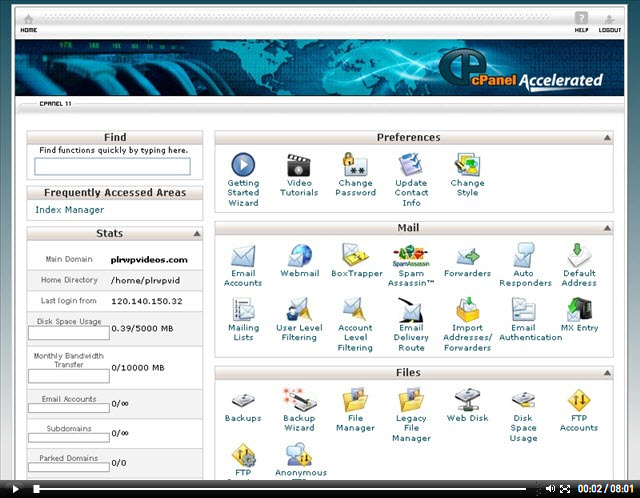Screen dimensions: 640x498
Task: Click the Find functions search box
Action: [112, 167]
